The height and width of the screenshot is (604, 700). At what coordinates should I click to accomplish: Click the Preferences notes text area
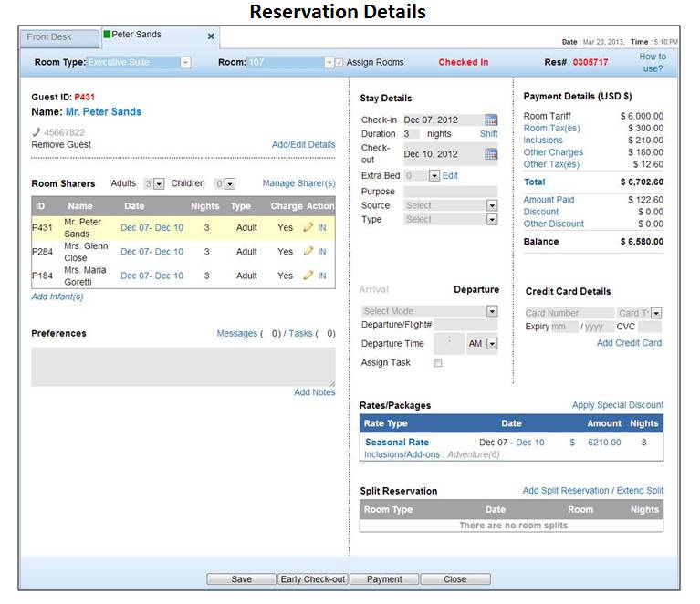183,367
